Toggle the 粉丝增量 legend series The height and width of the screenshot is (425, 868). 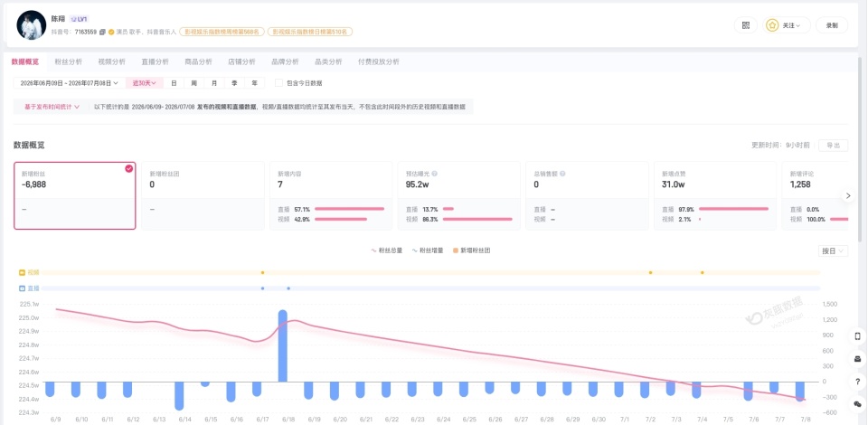pos(428,250)
